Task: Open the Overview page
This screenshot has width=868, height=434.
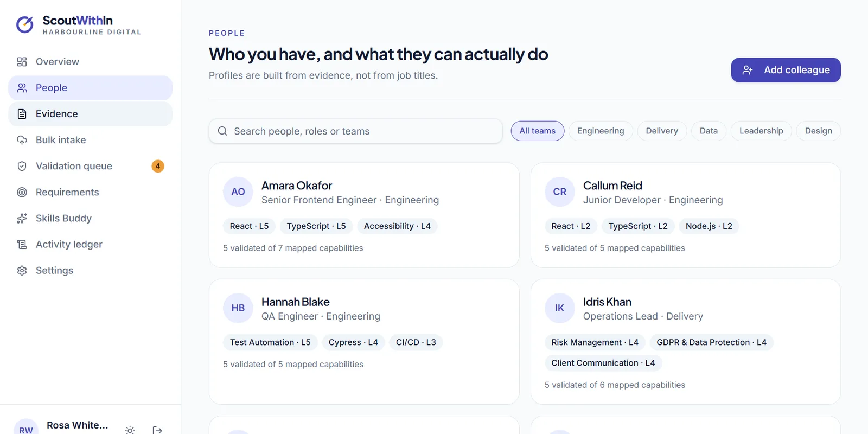Action: [x=90, y=62]
